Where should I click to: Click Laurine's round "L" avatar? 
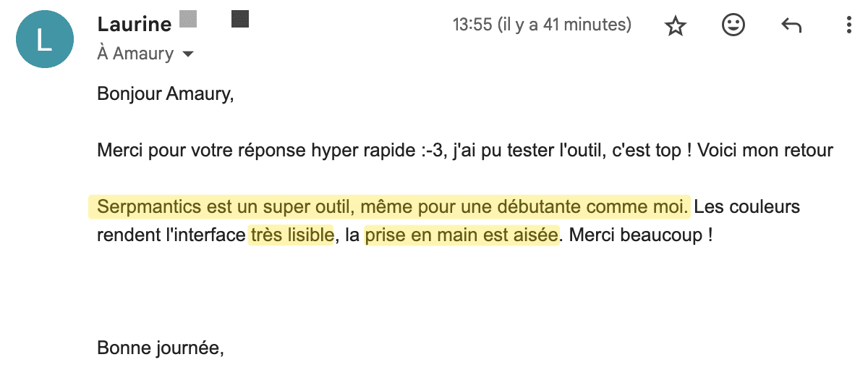[45, 38]
